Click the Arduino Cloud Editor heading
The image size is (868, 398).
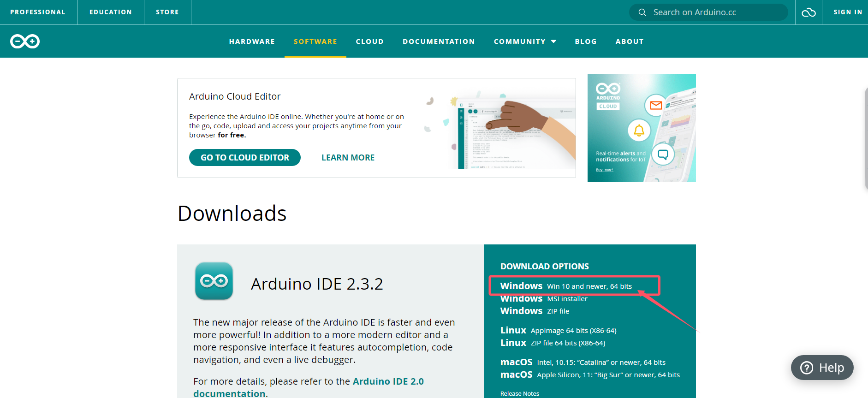(235, 96)
